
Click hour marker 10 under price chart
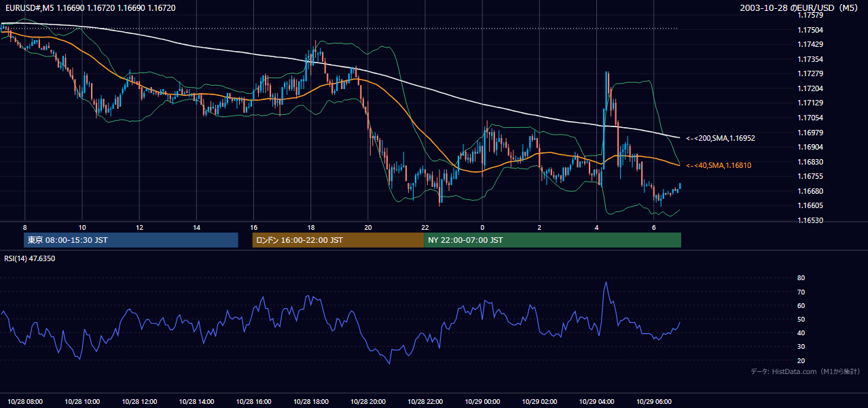[82, 227]
